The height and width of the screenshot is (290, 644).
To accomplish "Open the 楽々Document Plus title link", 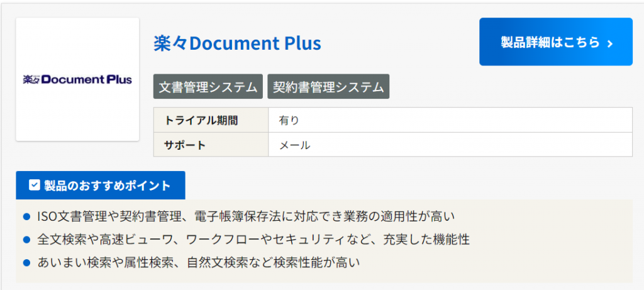I will pos(237,43).
